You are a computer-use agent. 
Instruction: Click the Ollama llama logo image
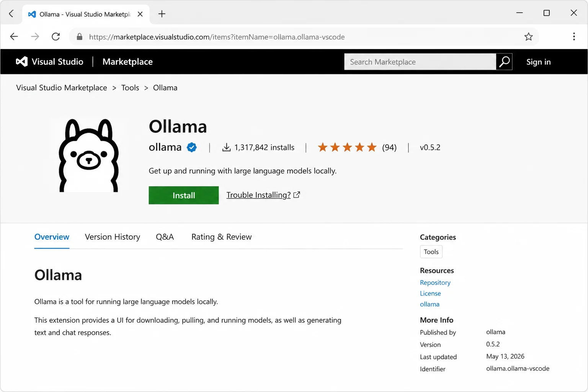click(x=89, y=155)
